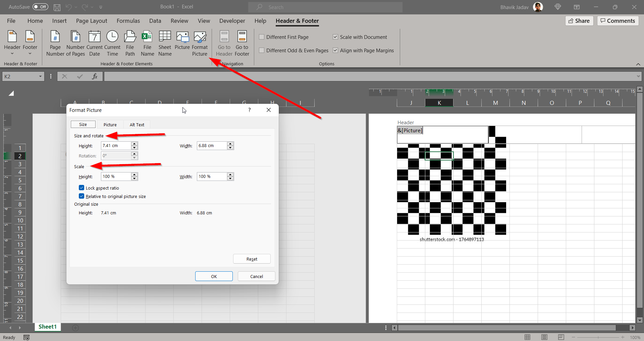Select Page Break Preview in status bar
This screenshot has width=644, height=341.
561,337
